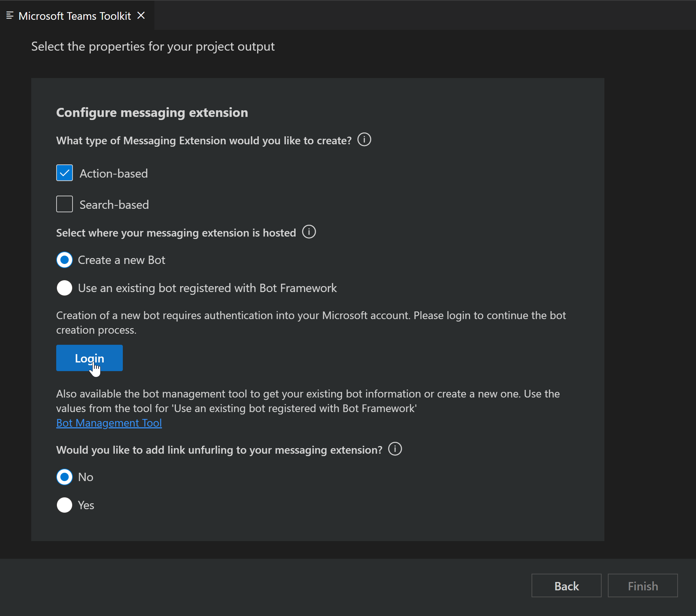Click the info icon next to link unfurling question
The height and width of the screenshot is (616, 696).
point(395,449)
